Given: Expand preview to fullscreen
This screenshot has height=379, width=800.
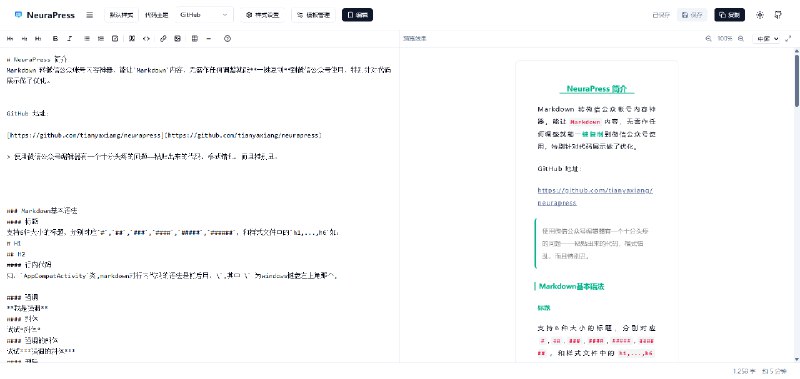Looking at the screenshot, I should point(788,38).
